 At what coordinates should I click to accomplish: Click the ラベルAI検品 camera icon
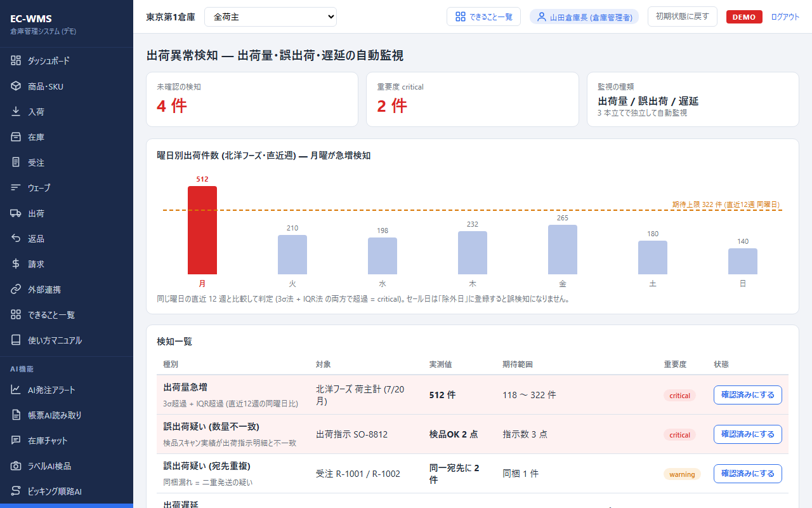pyautogui.click(x=16, y=466)
